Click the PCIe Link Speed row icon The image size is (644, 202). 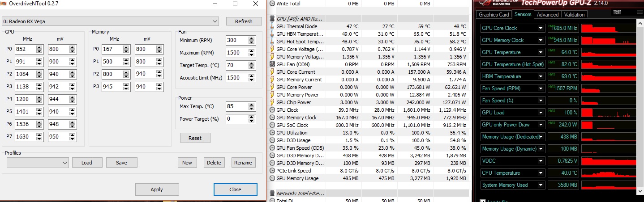tap(272, 171)
